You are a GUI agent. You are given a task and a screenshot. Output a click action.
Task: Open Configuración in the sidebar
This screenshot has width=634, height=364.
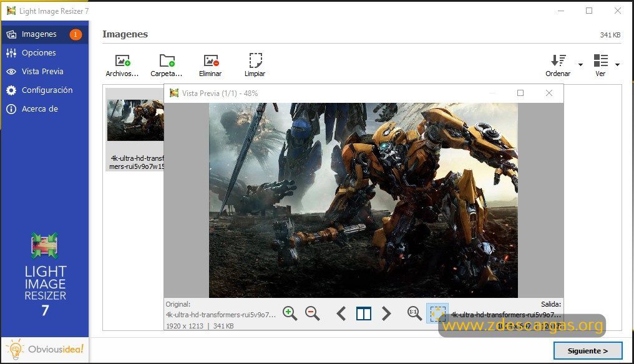click(44, 90)
